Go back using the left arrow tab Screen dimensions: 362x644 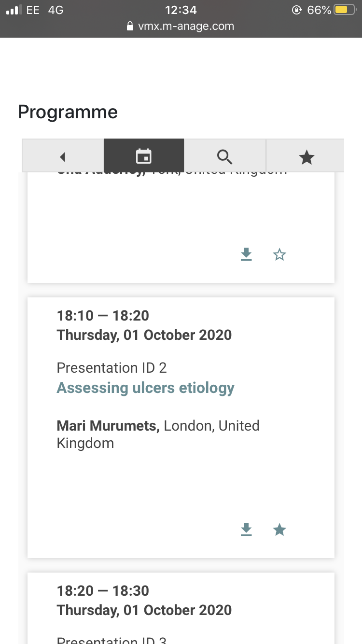pyautogui.click(x=62, y=156)
